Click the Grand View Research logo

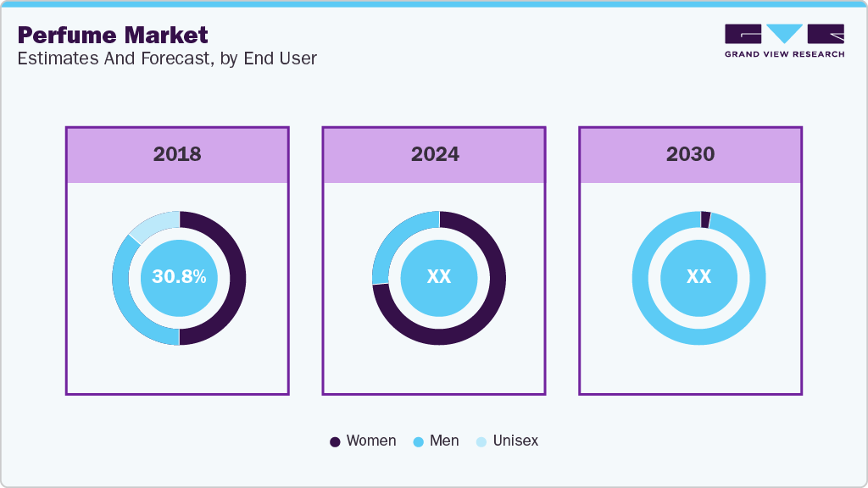coord(784,40)
